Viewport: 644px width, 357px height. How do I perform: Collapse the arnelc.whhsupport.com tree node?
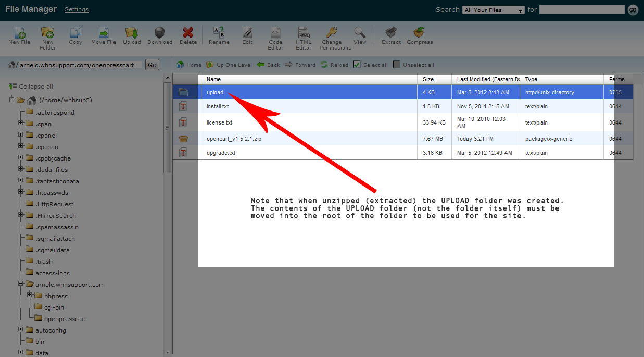click(21, 284)
